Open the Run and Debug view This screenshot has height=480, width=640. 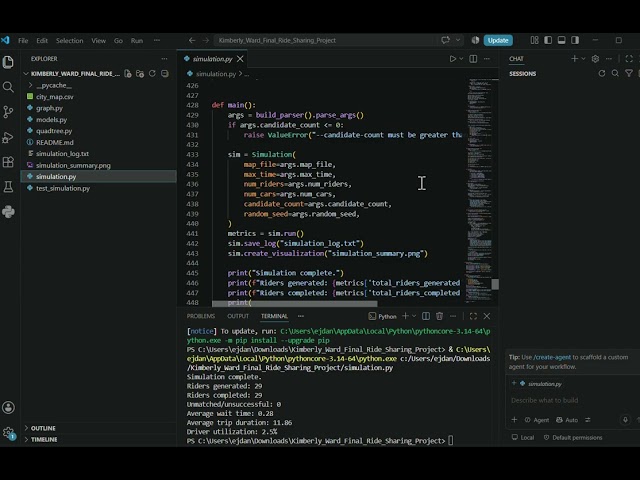point(8,137)
